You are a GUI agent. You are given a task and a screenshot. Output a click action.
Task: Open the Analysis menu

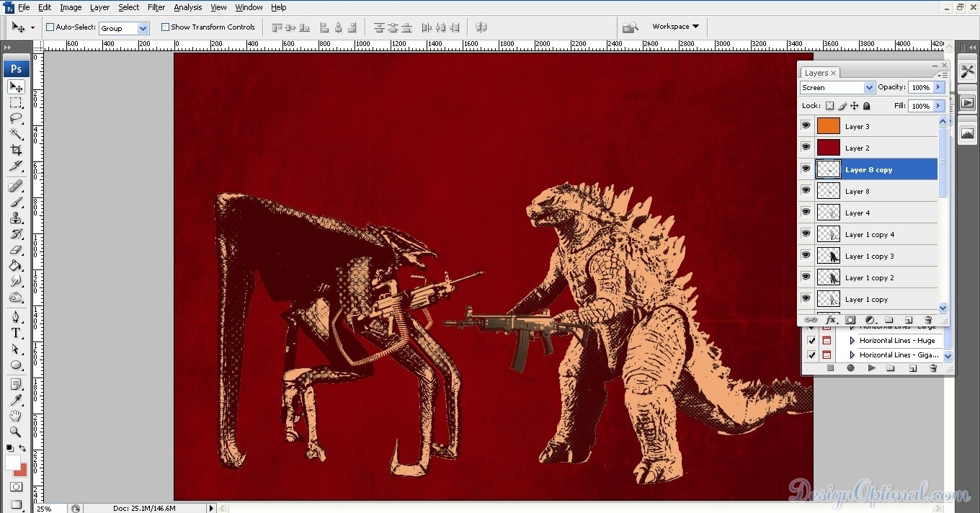coord(188,7)
